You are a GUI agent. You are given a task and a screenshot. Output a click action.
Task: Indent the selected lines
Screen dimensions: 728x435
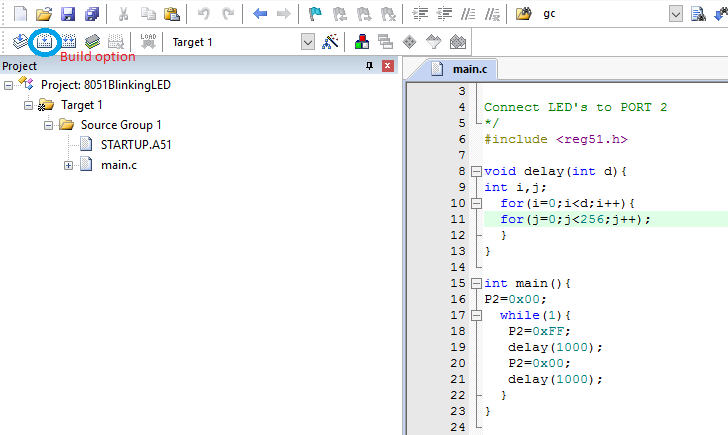420,14
